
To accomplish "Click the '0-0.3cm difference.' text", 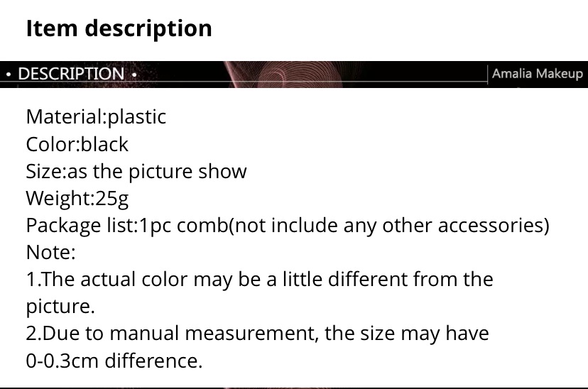I will click(x=114, y=361).
